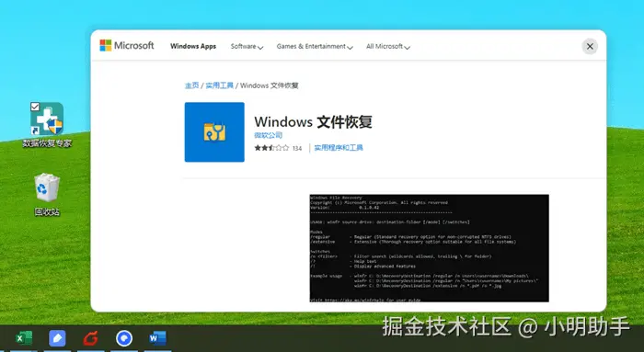Expand the All Microsoft dropdown
The width and height of the screenshot is (644, 352).
click(388, 47)
